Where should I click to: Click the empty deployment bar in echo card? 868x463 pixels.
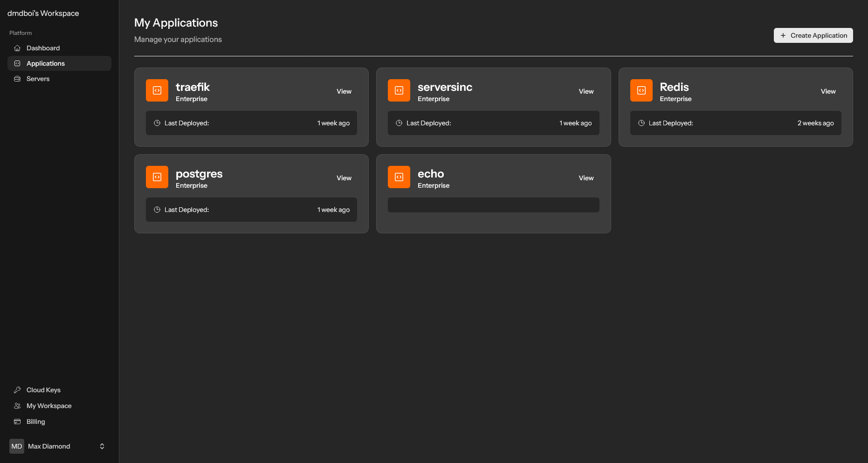(x=493, y=205)
